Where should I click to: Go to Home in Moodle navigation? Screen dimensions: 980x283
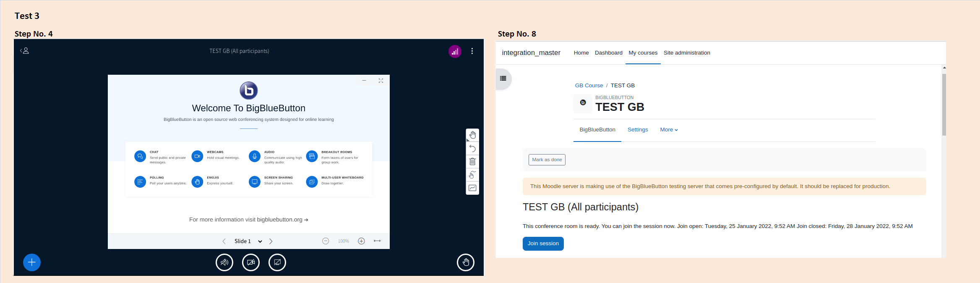click(581, 52)
